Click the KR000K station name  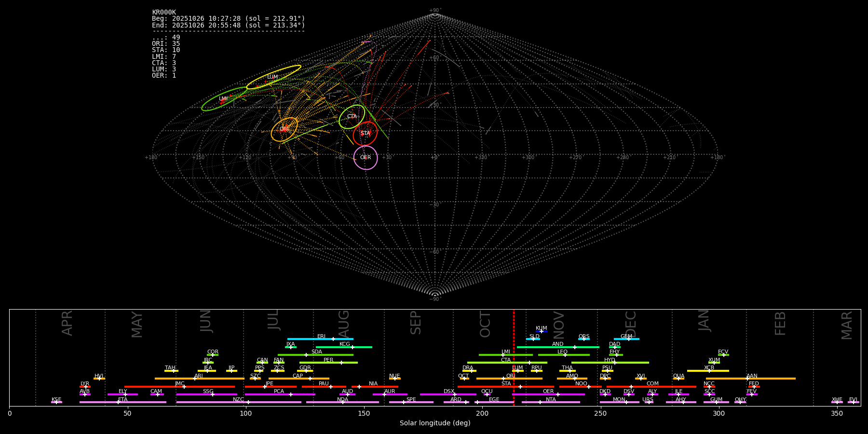(164, 13)
